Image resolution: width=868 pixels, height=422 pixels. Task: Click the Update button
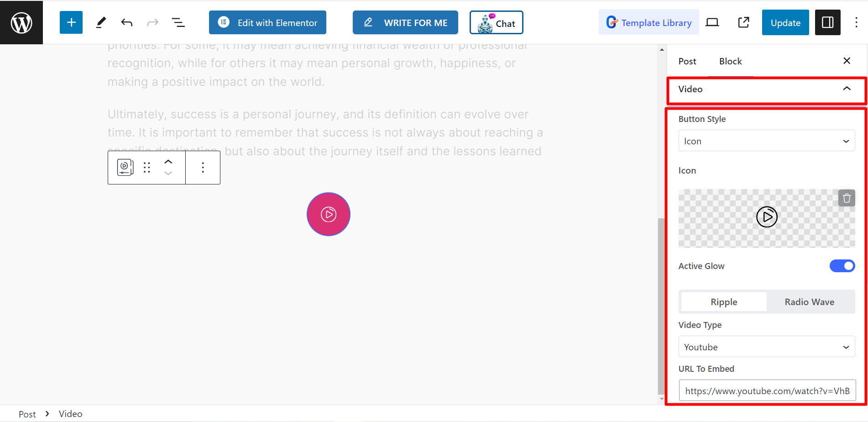tap(785, 22)
